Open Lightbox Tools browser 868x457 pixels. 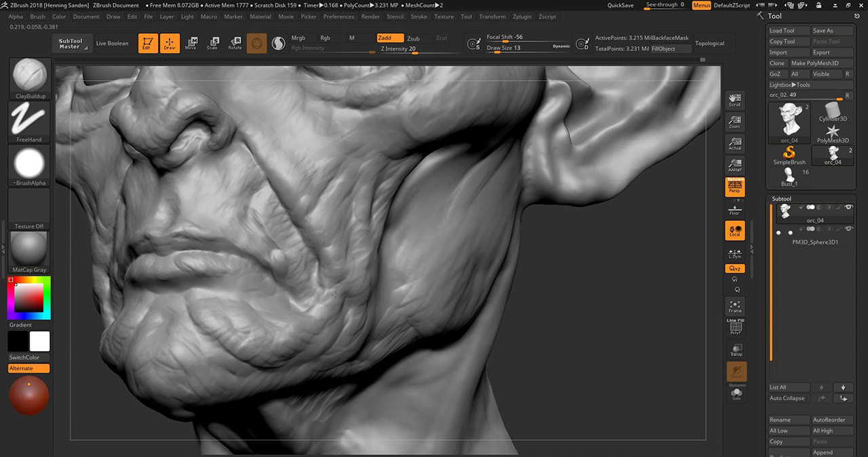(790, 85)
